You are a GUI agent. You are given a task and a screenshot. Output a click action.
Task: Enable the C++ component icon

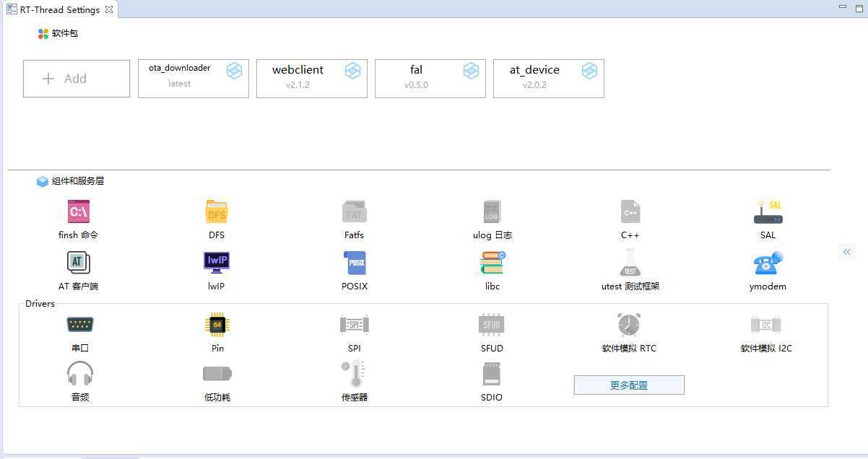(630, 212)
